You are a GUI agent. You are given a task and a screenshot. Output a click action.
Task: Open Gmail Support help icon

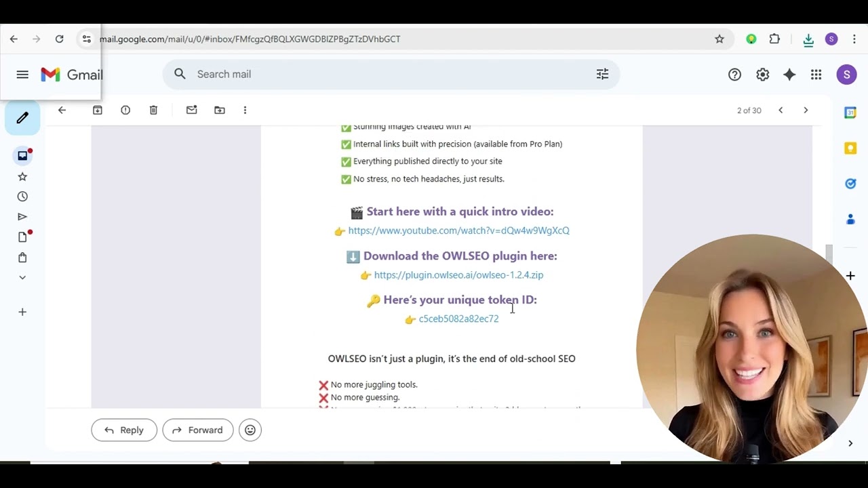tap(734, 75)
